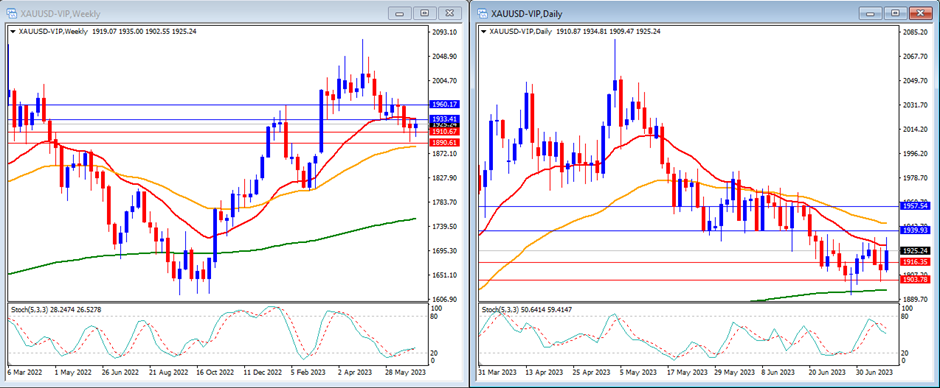
Task: Click the small triangle before XAUUSD-VIP,Weekly symbol label
Action: click(12, 31)
